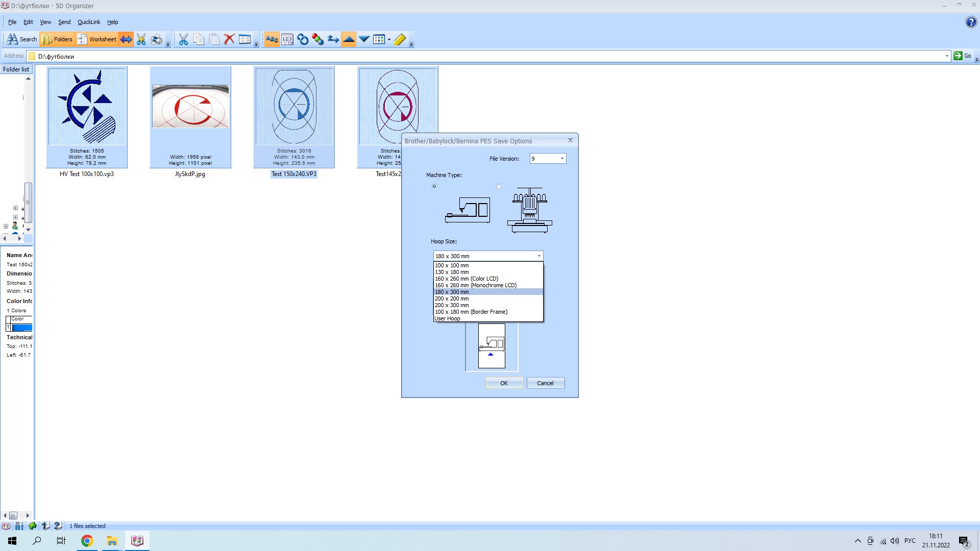980x551 pixels.
Task: Click the blue help question icon
Action: pyautogui.click(x=970, y=22)
